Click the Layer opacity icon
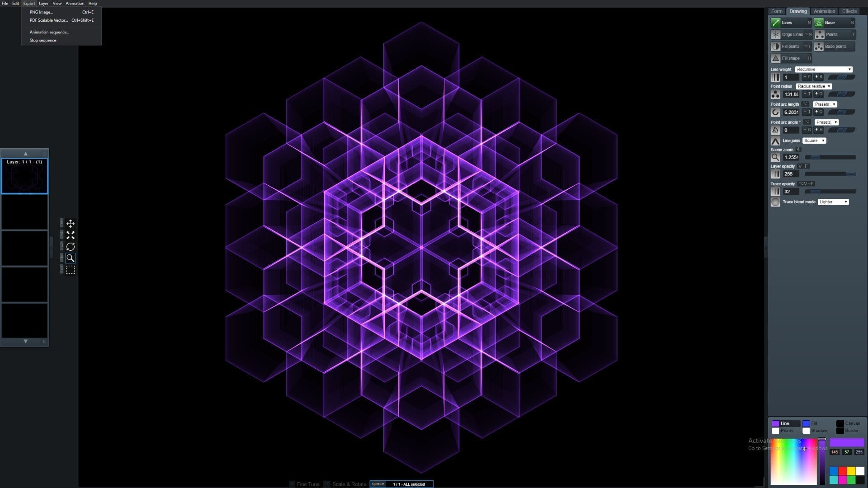Viewport: 868px width, 488px height. (x=775, y=174)
